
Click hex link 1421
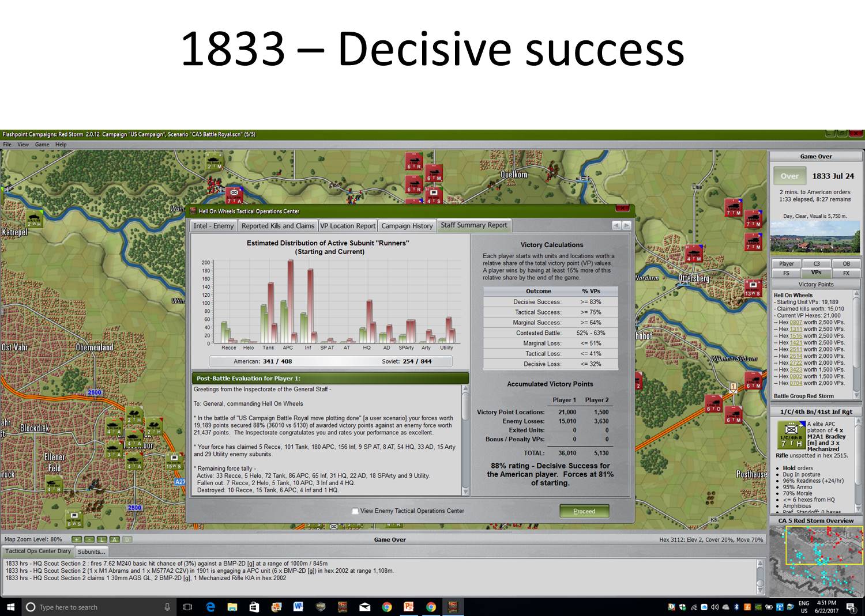[796, 343]
